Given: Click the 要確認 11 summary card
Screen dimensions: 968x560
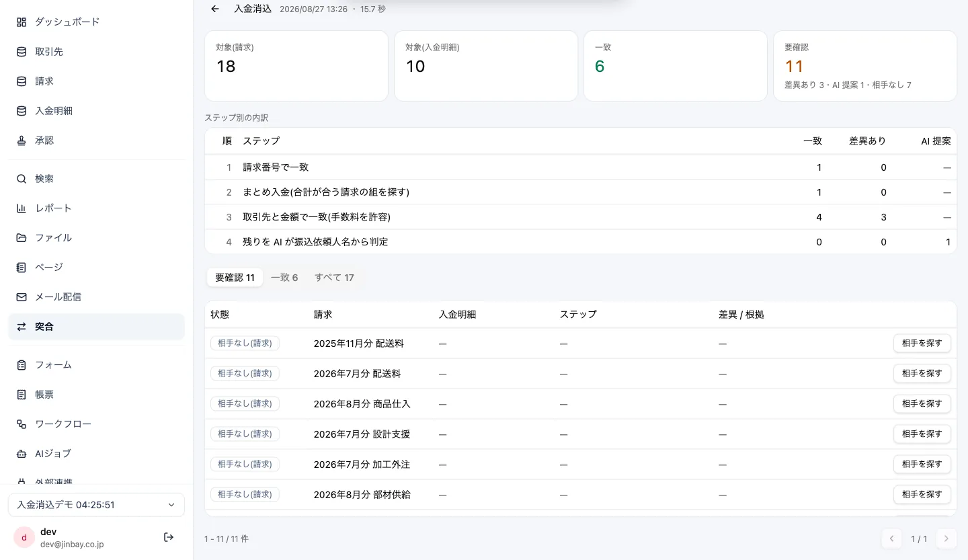Looking at the screenshot, I should tap(865, 66).
